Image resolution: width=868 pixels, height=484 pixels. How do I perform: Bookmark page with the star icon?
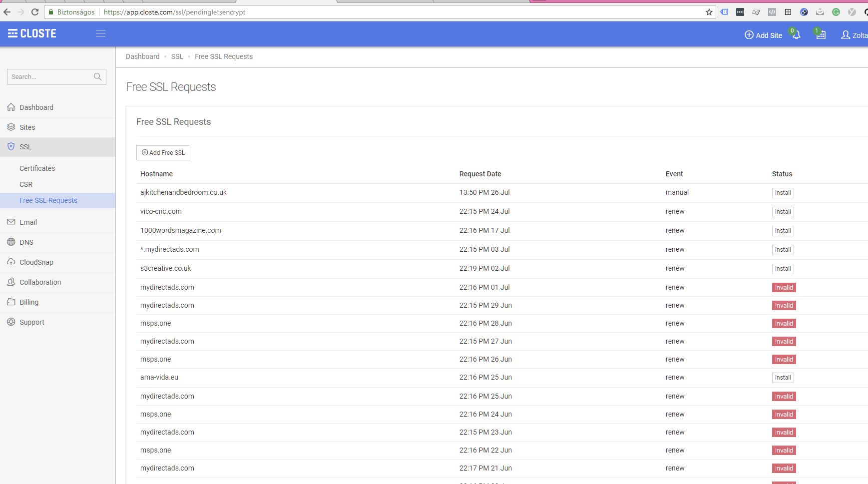pyautogui.click(x=709, y=12)
